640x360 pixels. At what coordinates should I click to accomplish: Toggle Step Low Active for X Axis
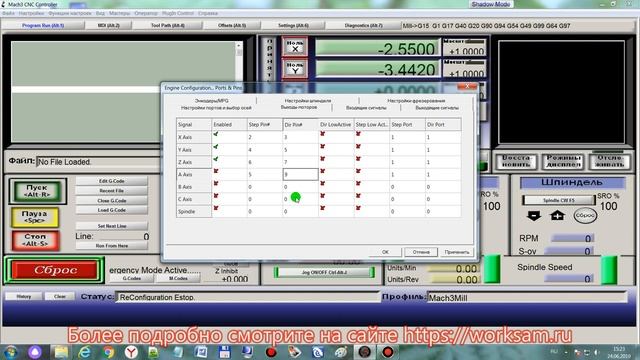pos(358,134)
